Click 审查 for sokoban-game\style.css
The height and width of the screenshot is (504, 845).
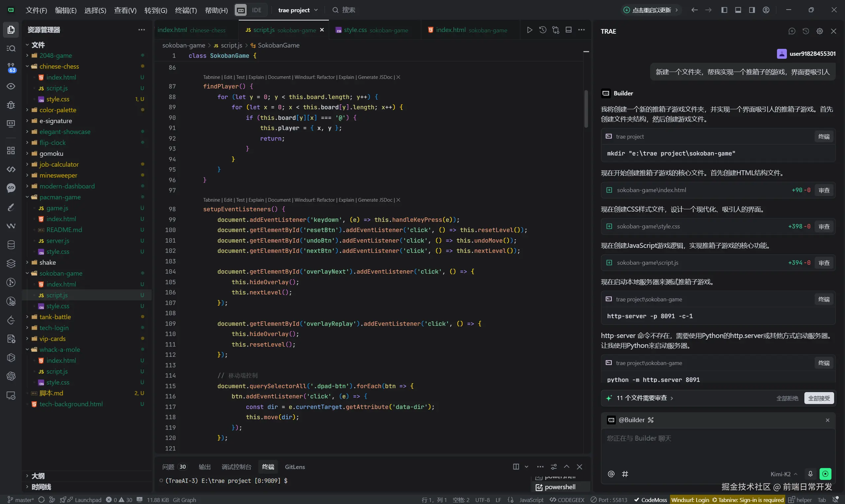824,226
